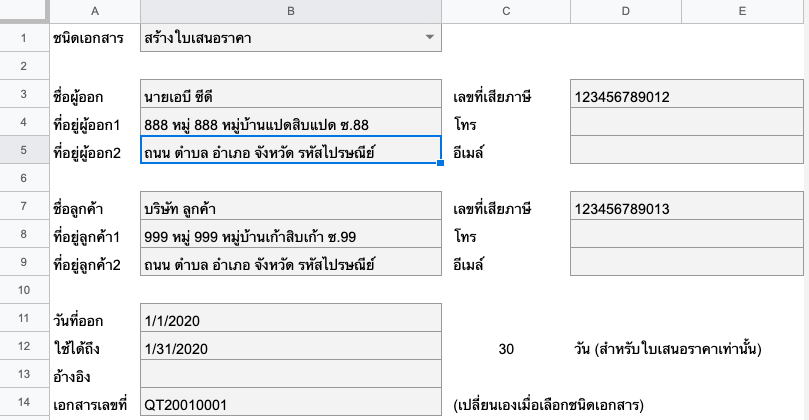The height and width of the screenshot is (420, 809).
Task: Select row 7 header
Action: 24,206
